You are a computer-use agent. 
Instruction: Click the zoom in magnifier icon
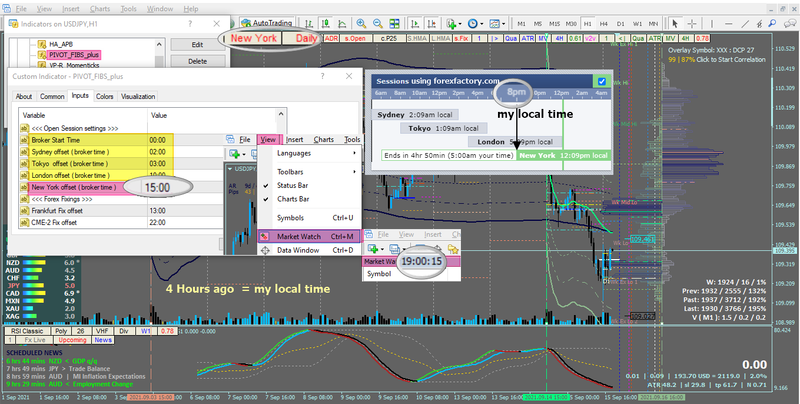tap(361, 23)
